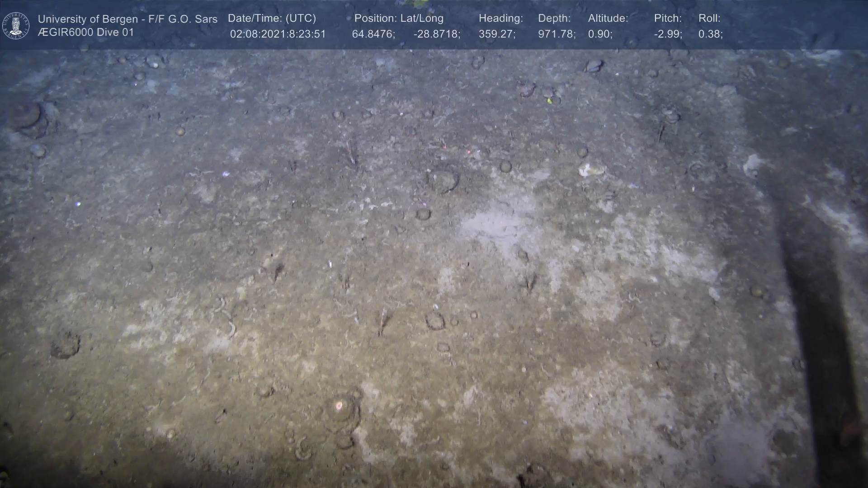Click the Roll label

[709, 19]
